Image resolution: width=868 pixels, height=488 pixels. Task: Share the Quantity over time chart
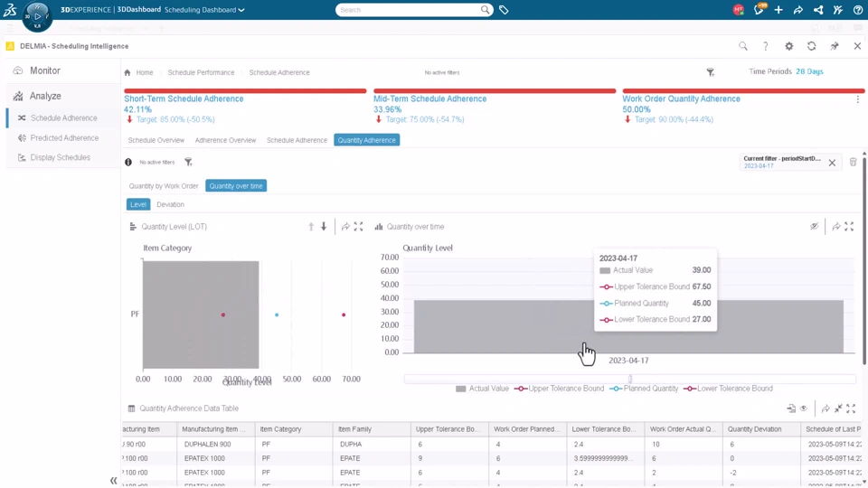(835, 226)
